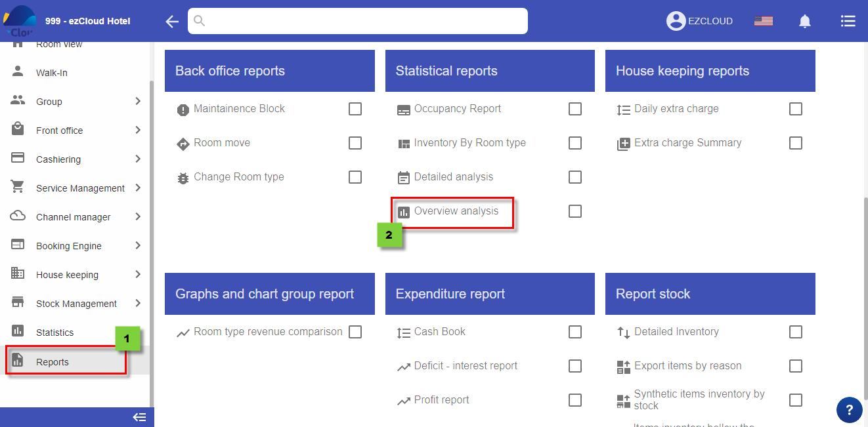Expand the Channel manager menu chevron
The height and width of the screenshot is (427, 868).
pos(138,217)
